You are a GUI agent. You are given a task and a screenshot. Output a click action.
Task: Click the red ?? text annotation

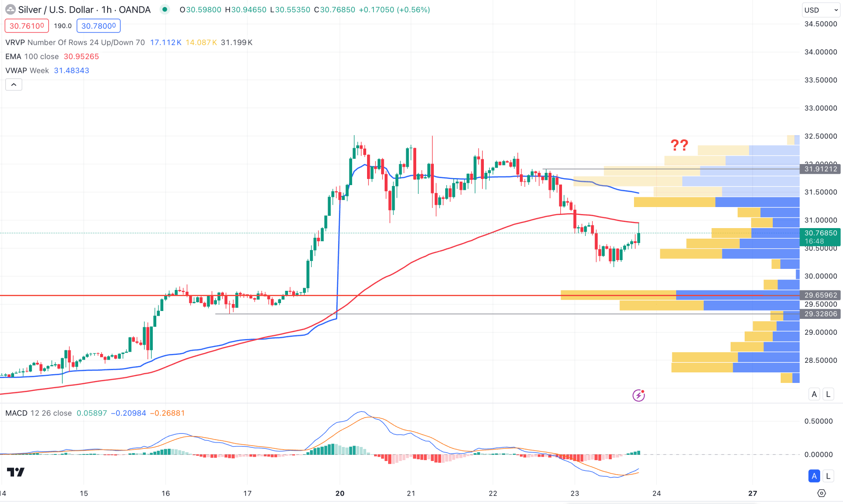click(x=679, y=145)
